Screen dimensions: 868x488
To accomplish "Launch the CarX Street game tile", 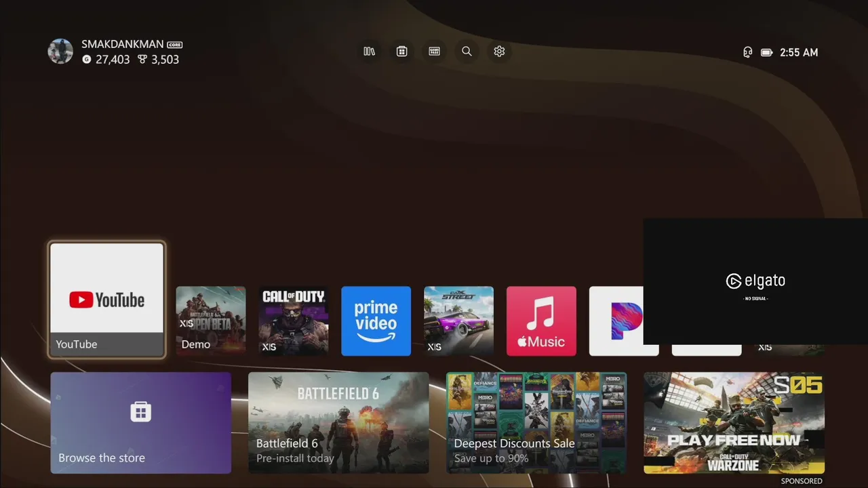I will tap(459, 321).
